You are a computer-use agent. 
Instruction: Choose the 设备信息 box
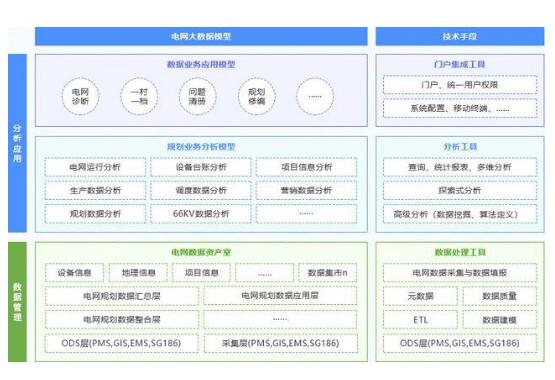74,273
